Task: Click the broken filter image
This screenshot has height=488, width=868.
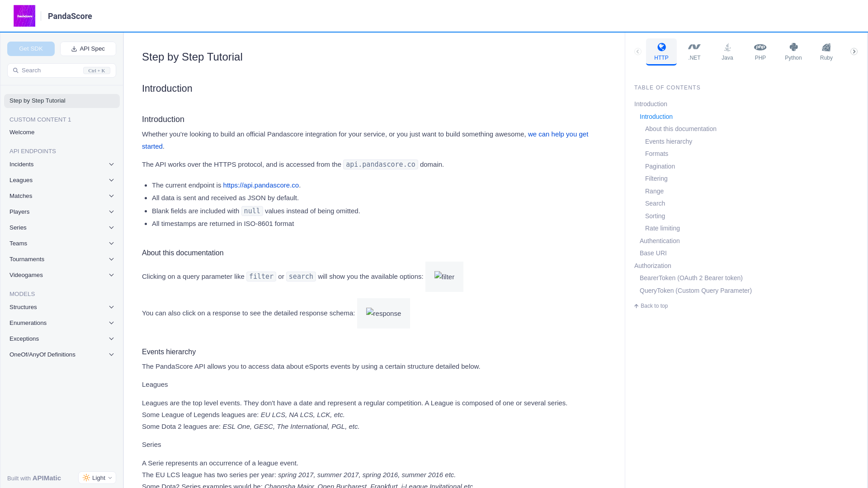Action: [x=444, y=277]
